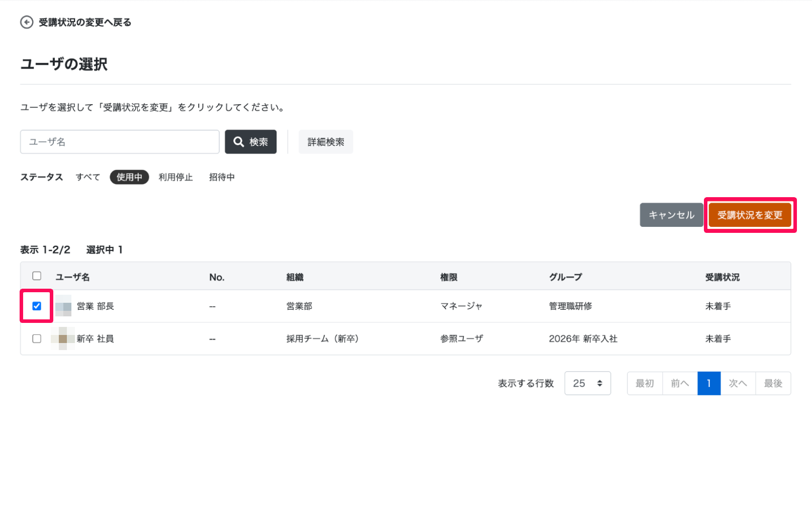Focus the ユーザ名 search field
The width and height of the screenshot is (812, 511).
click(x=120, y=142)
